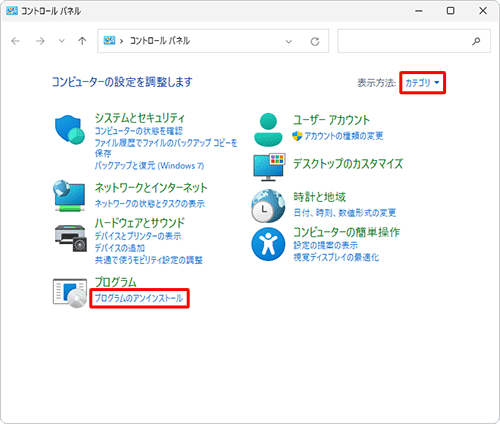The width and height of the screenshot is (500, 424).
Task: Open コンピューターの状態を確認 link
Action: coord(139,131)
